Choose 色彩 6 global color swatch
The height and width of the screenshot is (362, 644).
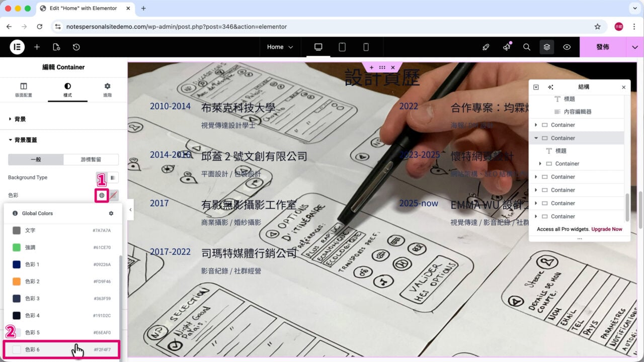click(61, 349)
